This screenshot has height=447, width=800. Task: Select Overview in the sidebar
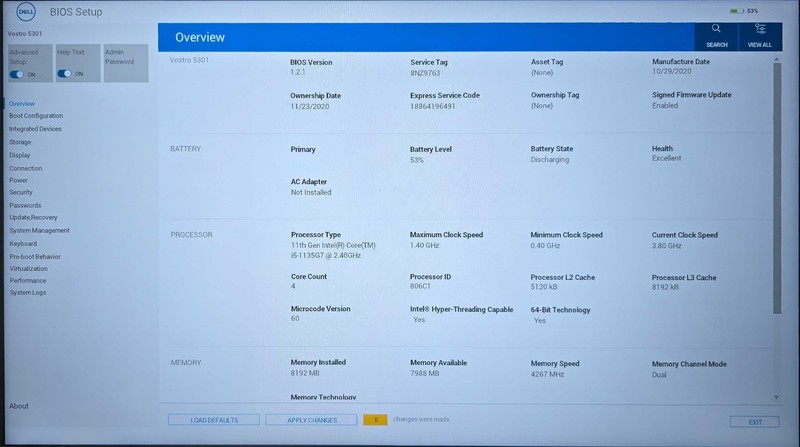point(22,104)
